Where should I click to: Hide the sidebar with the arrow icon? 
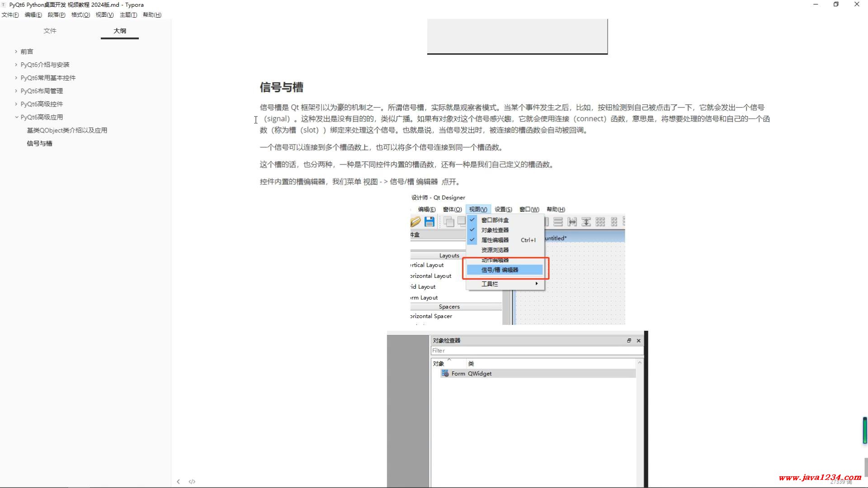point(178,482)
